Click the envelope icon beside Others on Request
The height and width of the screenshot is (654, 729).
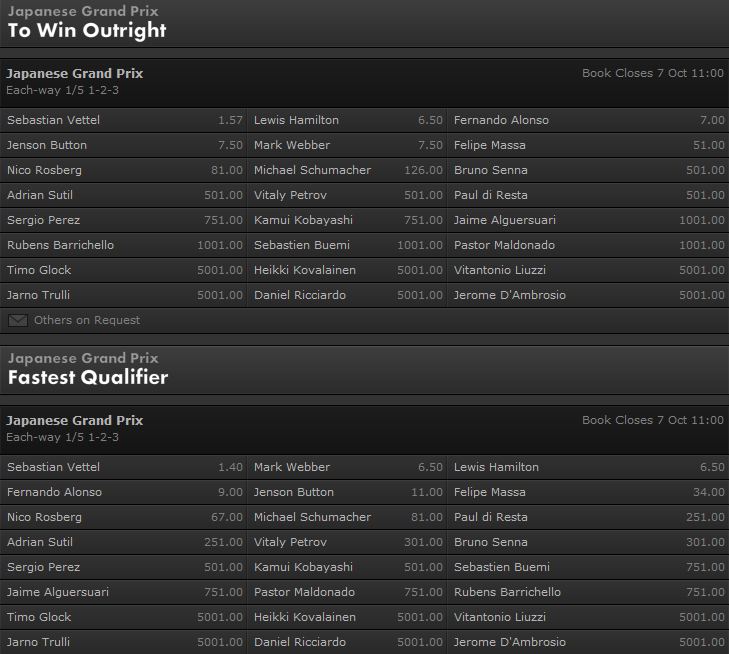tap(18, 320)
